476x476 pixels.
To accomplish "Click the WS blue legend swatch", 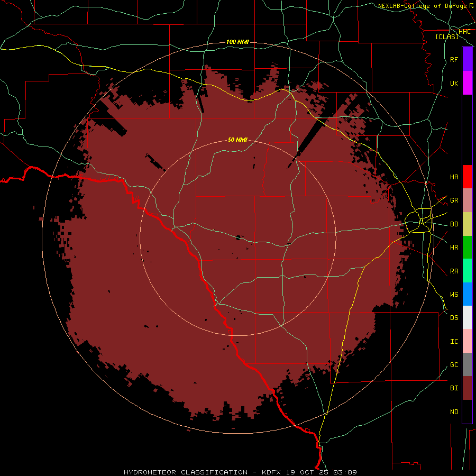I will (467, 294).
